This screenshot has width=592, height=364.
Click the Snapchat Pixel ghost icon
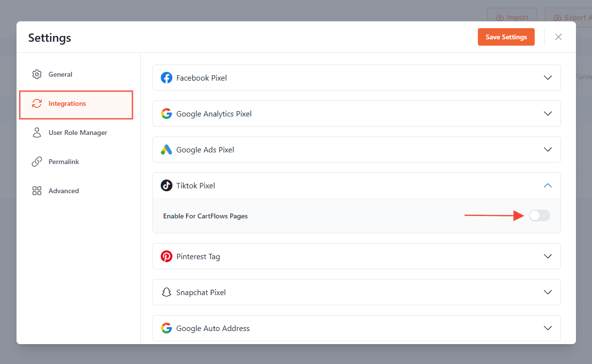tap(167, 292)
